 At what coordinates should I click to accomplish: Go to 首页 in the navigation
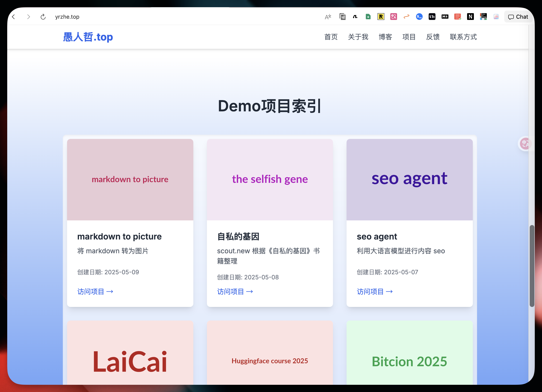tap(331, 37)
